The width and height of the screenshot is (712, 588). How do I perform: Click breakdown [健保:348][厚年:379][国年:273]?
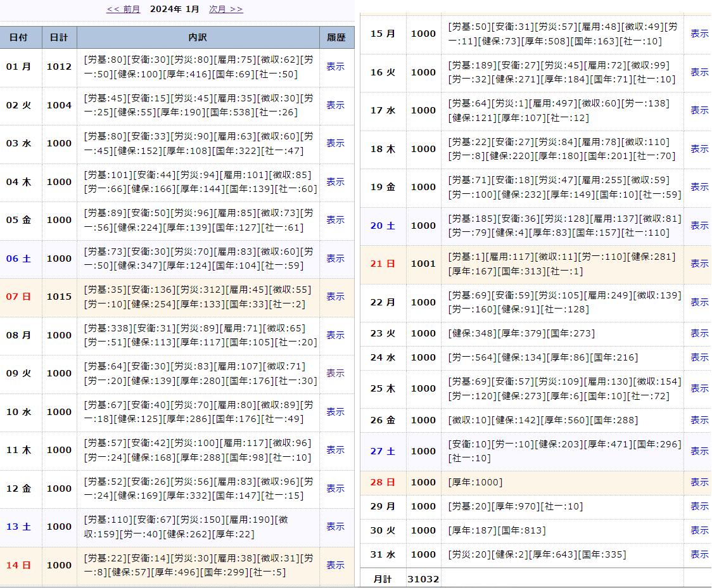tap(521, 334)
